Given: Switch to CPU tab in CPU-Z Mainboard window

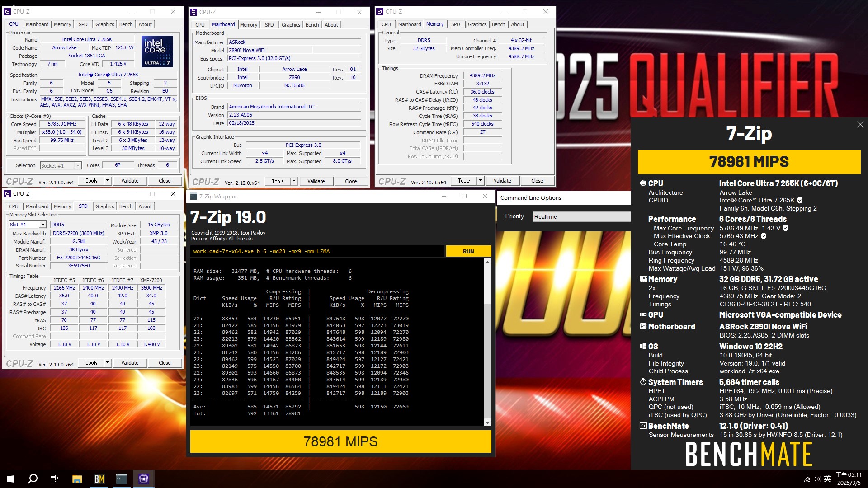Looking at the screenshot, I should pos(200,25).
